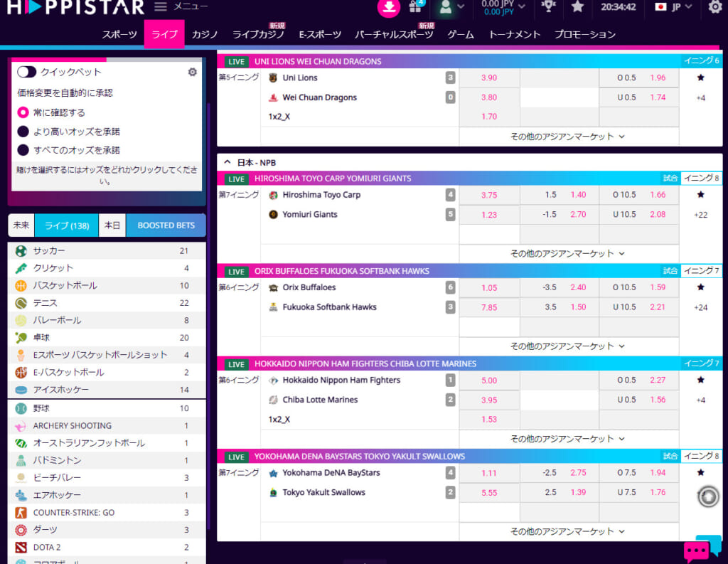Image resolution: width=728 pixels, height=564 pixels.
Task: Open the ライブ navigation tab
Action: (164, 34)
